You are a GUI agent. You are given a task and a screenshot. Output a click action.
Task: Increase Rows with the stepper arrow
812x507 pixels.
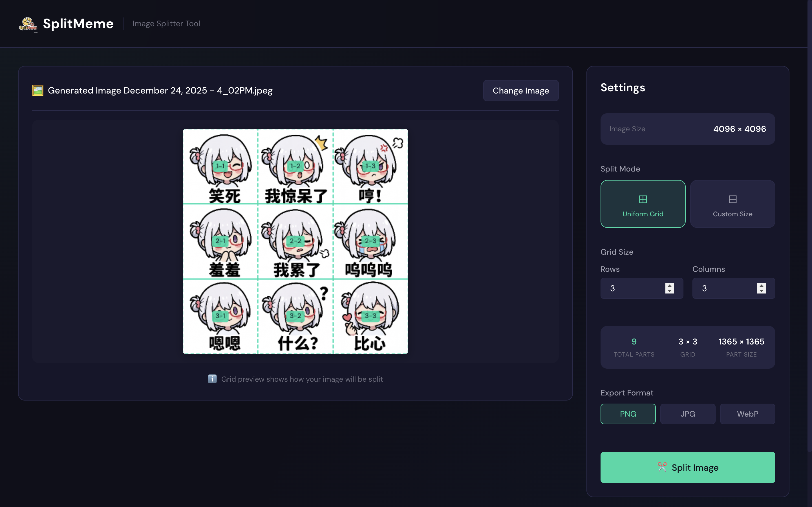coord(669,285)
